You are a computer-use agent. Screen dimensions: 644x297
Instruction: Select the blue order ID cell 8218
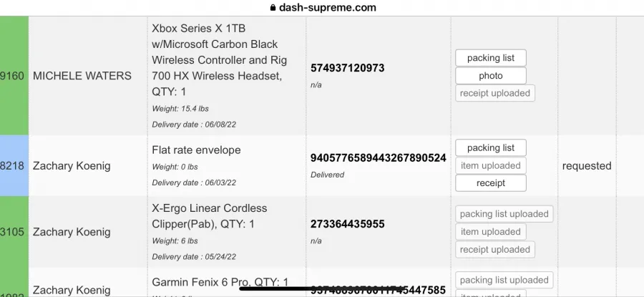pyautogui.click(x=14, y=165)
